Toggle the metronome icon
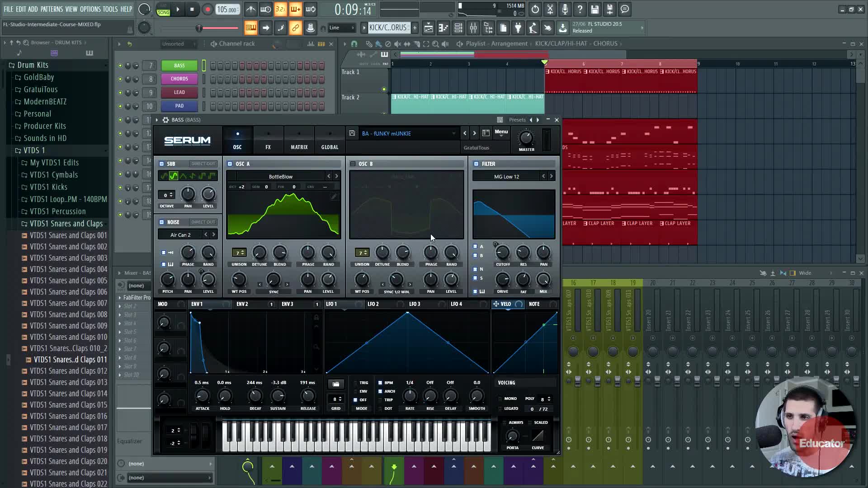This screenshot has height=488, width=868. click(x=251, y=9)
